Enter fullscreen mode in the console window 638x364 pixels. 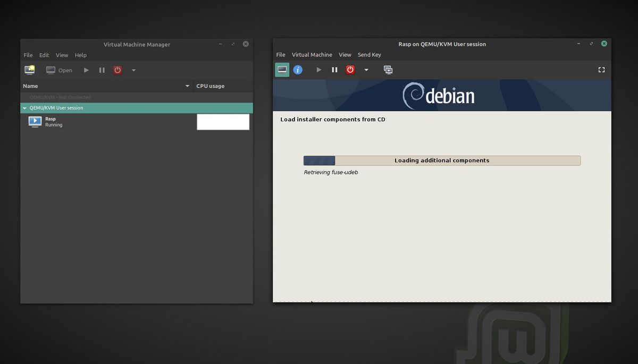pyautogui.click(x=601, y=70)
